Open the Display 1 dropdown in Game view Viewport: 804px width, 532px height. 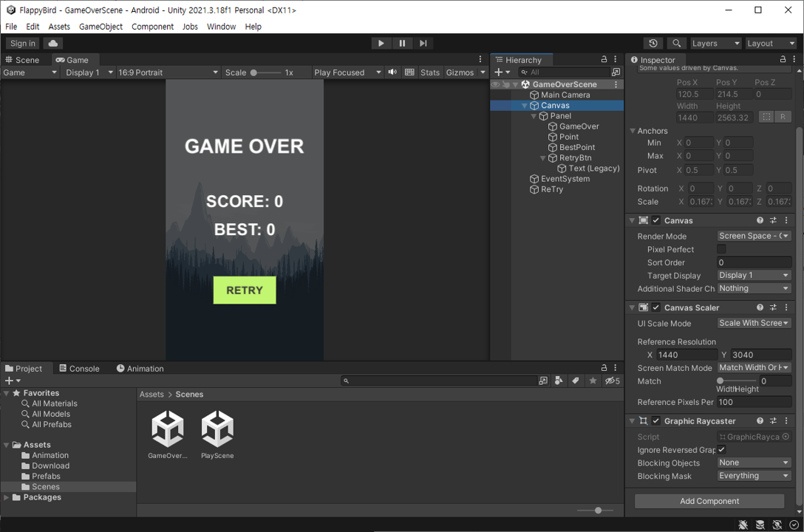[x=88, y=72]
